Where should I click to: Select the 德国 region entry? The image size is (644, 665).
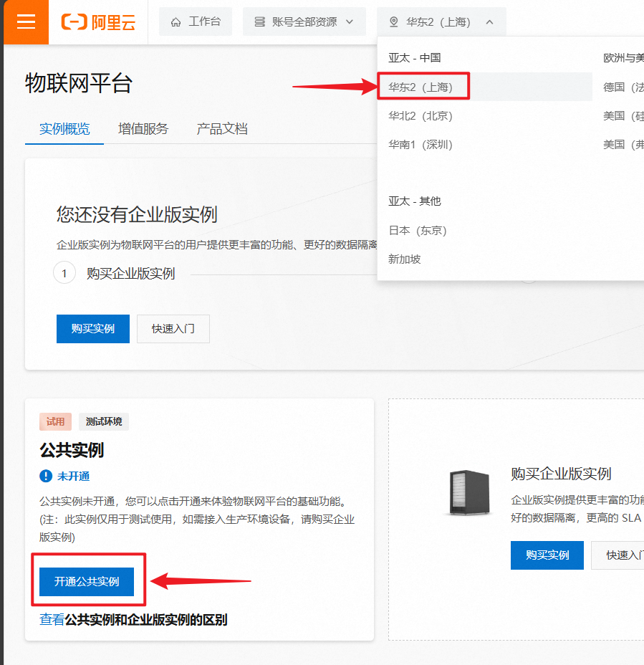(x=623, y=87)
